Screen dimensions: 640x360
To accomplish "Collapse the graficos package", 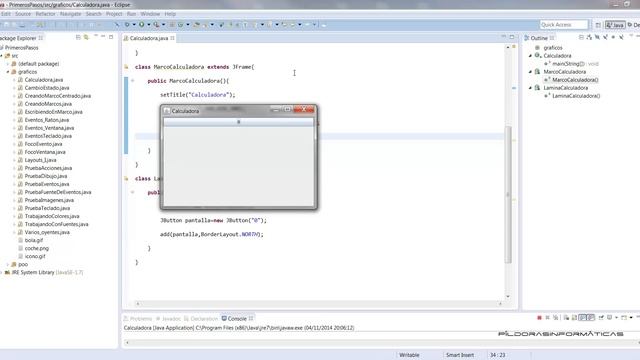I will pos(8,72).
